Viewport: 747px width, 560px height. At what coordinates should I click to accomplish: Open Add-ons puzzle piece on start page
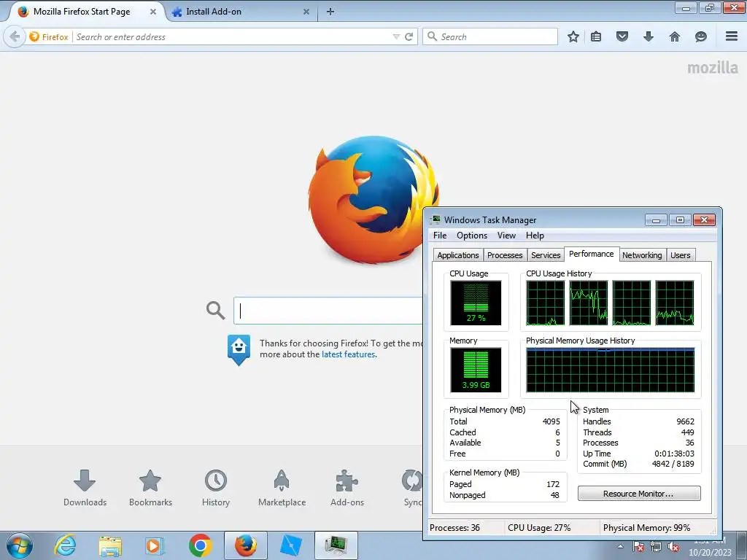pyautogui.click(x=347, y=488)
